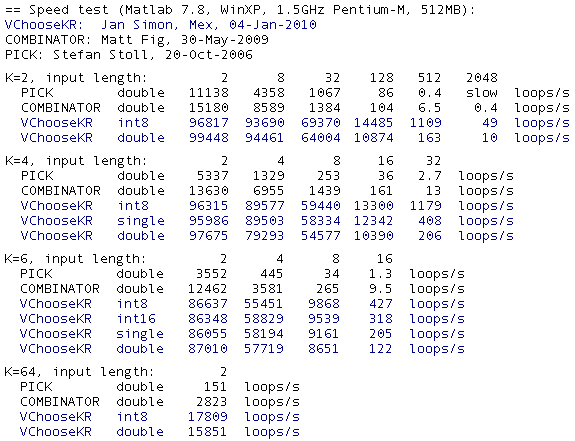Click the 'K=2, input length:' heading
The image size is (575, 441).
click(76, 78)
